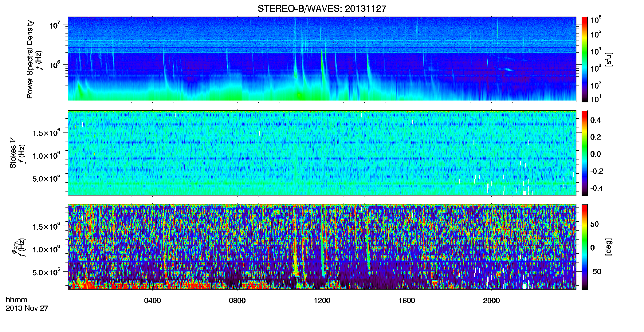The height and width of the screenshot is (332, 644).
Task: Click the -50 value on degrees colorbar
Action: [x=595, y=271]
